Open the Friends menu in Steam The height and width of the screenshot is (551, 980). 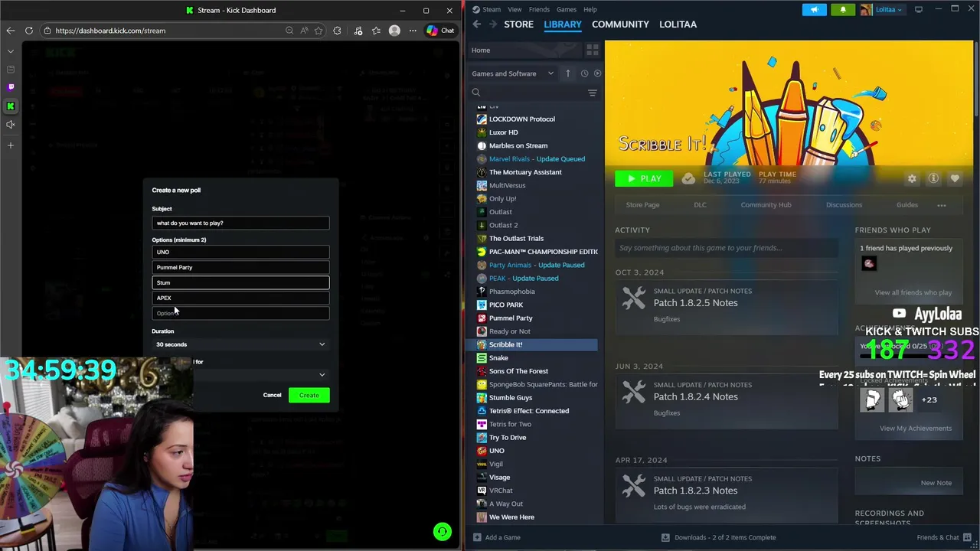click(539, 9)
